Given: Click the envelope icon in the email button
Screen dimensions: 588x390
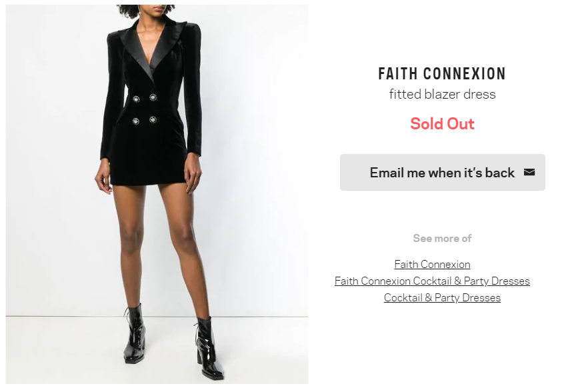Looking at the screenshot, I should coord(529,172).
